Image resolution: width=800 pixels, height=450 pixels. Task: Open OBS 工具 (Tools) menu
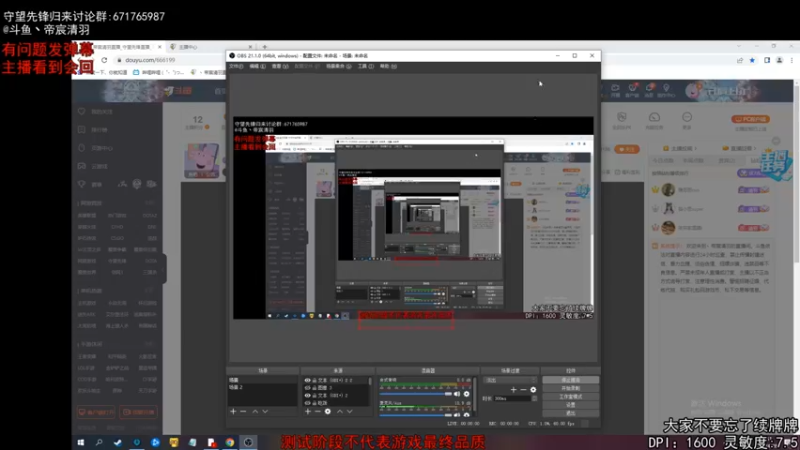point(365,66)
